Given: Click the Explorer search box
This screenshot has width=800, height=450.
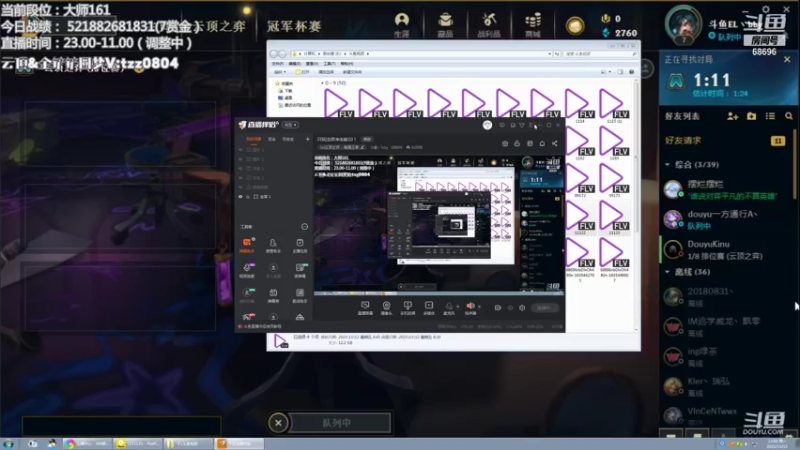Looking at the screenshot, I should point(600,54).
